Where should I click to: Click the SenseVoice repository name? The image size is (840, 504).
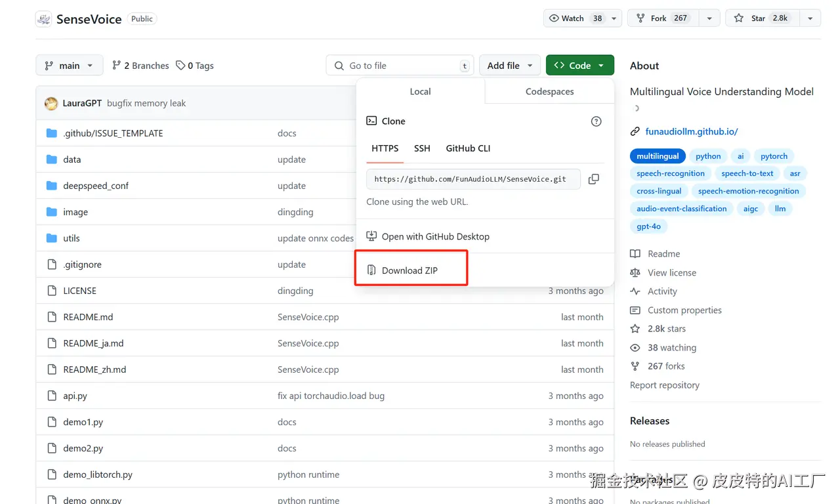click(89, 19)
